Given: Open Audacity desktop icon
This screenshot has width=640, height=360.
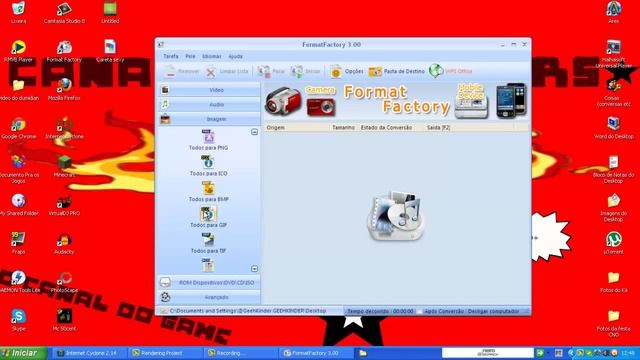Looking at the screenshot, I should 64,244.
